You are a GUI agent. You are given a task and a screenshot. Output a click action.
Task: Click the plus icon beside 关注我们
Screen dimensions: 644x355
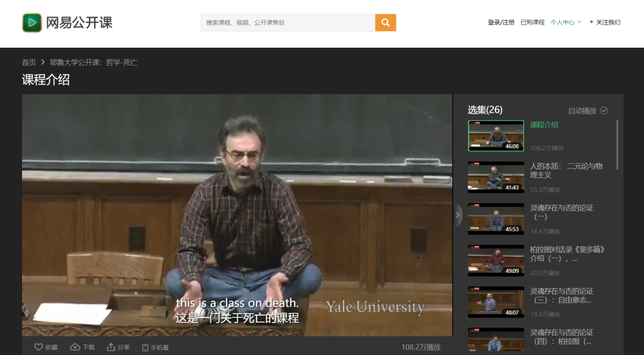592,22
